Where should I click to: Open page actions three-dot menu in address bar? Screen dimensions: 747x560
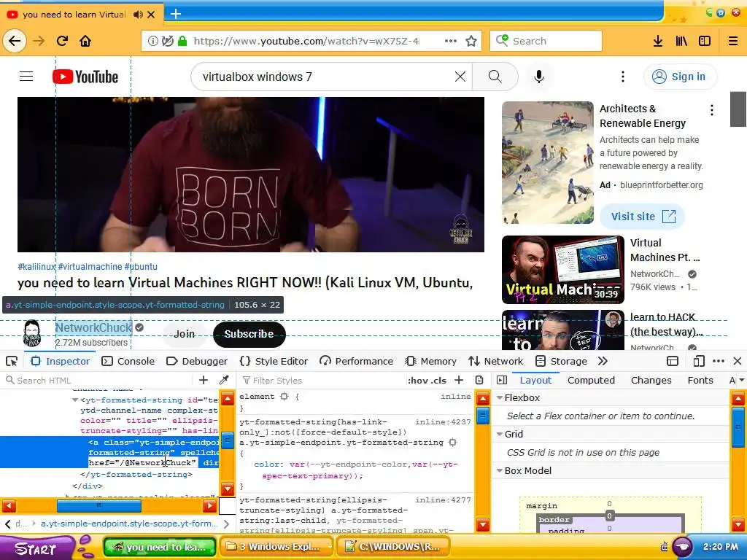pos(450,41)
